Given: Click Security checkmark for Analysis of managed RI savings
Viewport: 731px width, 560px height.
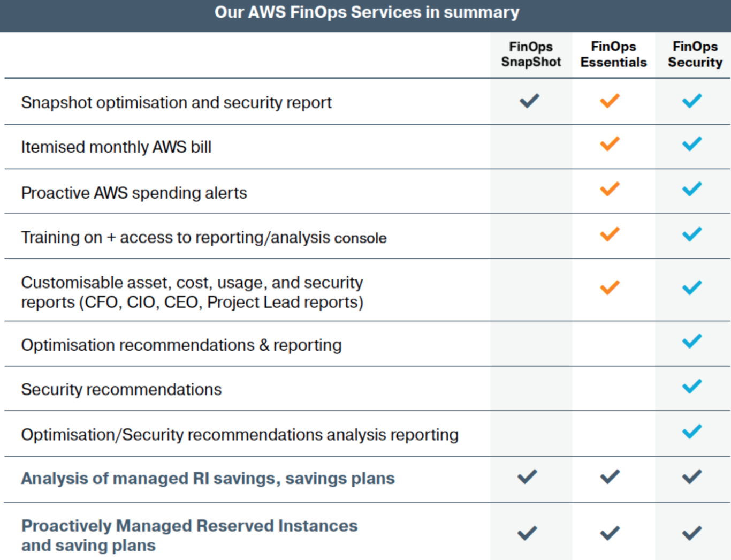Looking at the screenshot, I should 692,476.
